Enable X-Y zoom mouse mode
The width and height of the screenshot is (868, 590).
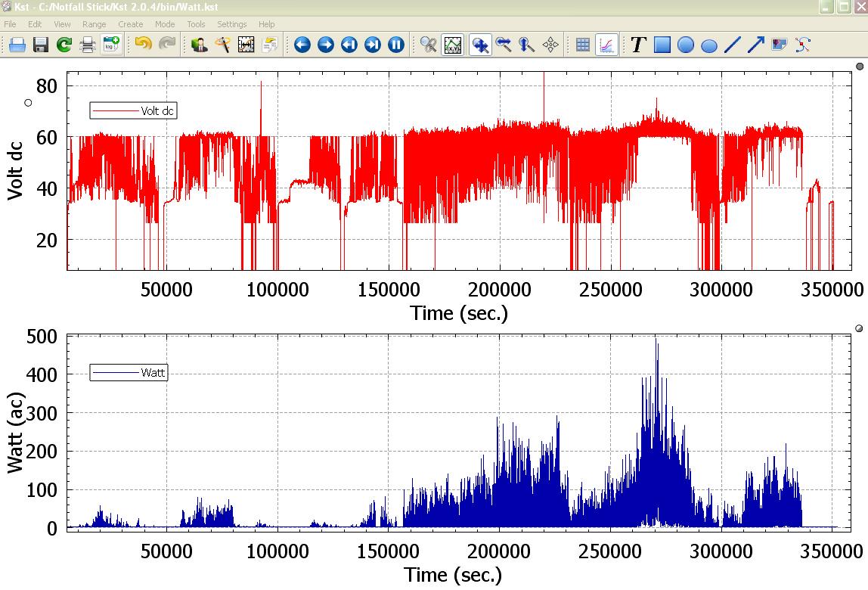click(x=479, y=45)
